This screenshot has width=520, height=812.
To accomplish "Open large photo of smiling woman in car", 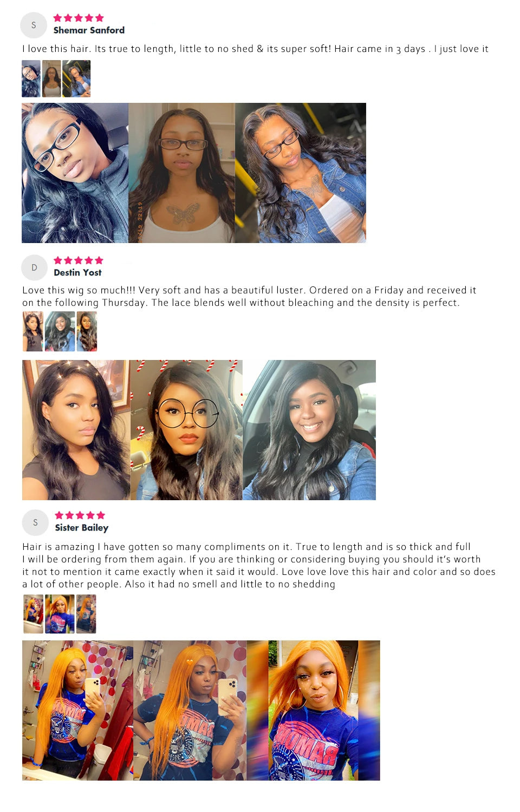I will coord(309,430).
